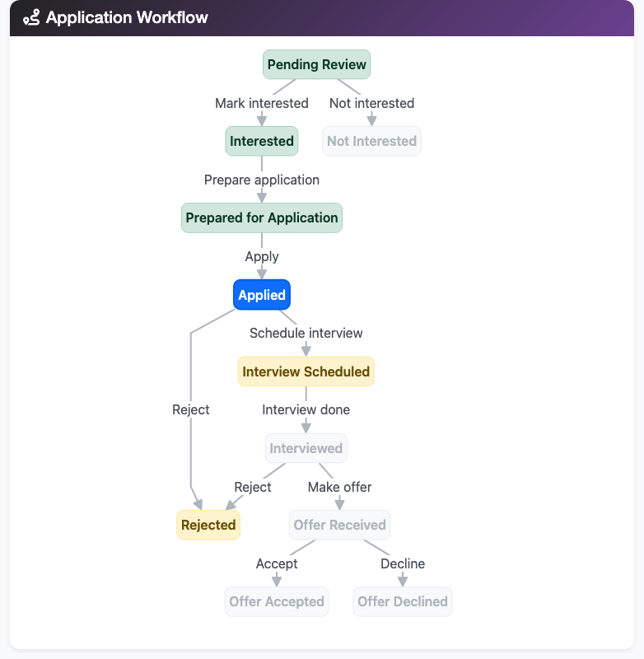644x659 pixels.
Task: Click the Prepare application edge label
Action: (x=262, y=180)
